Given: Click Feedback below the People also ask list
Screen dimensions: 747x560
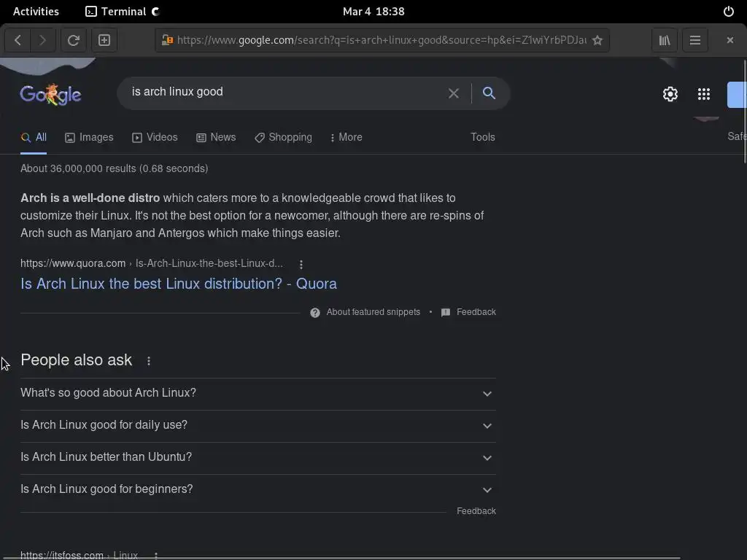Looking at the screenshot, I should click(x=476, y=511).
